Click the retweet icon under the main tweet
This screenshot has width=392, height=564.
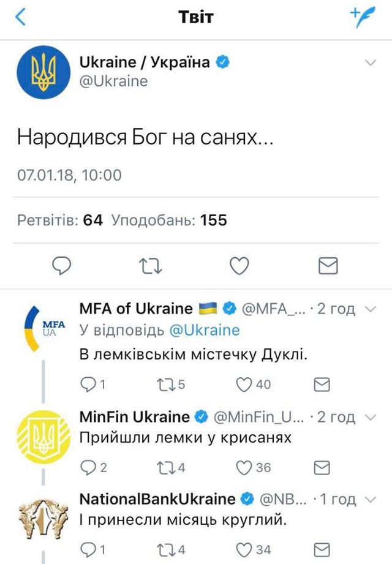tap(151, 266)
